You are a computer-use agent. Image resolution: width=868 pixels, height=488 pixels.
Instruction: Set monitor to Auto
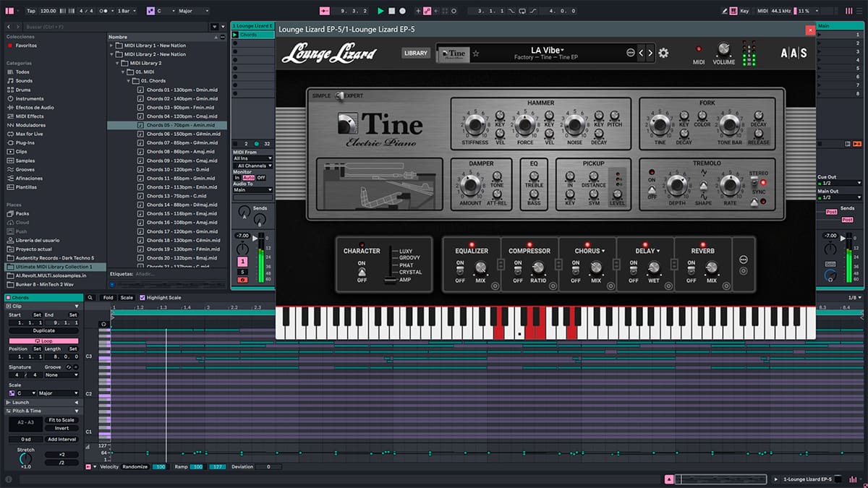click(x=248, y=178)
